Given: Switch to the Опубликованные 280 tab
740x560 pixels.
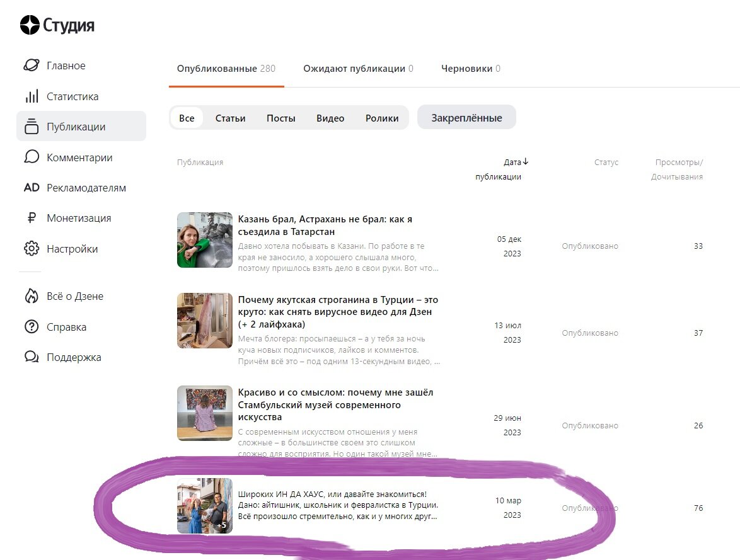Looking at the screenshot, I should [226, 69].
